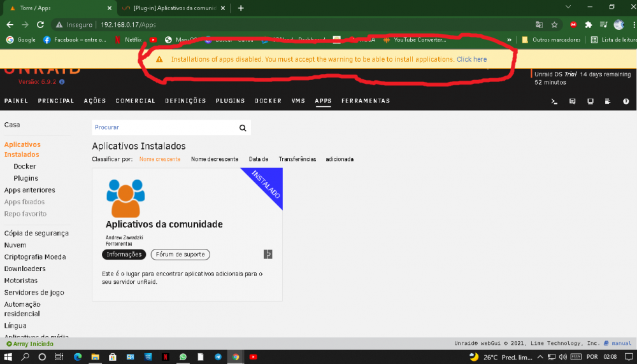Click the Aplicativos da comunidade app icon
637x364 pixels.
[x=125, y=198]
